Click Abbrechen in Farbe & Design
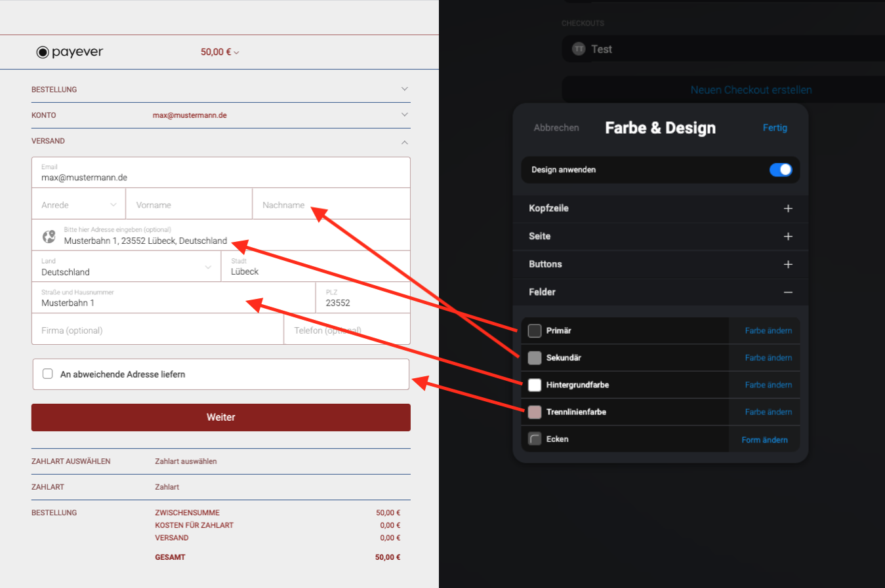The image size is (885, 588). coord(556,128)
